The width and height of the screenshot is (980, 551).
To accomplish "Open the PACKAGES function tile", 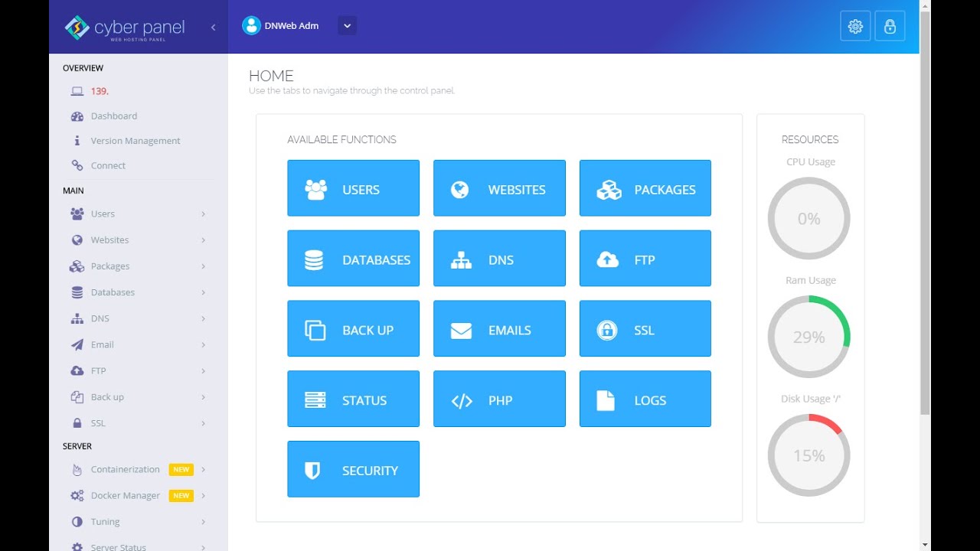I will (645, 188).
